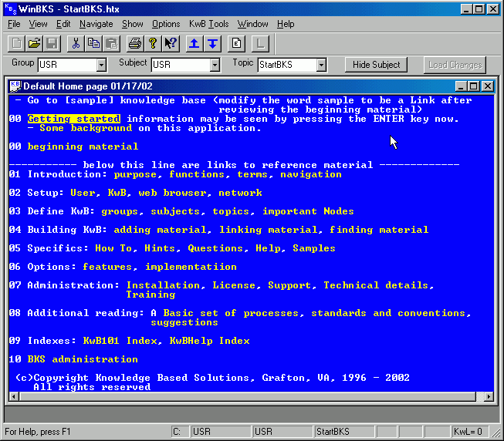Click the E document toolbar icon
Image resolution: width=504 pixels, height=441 pixels.
tap(236, 43)
